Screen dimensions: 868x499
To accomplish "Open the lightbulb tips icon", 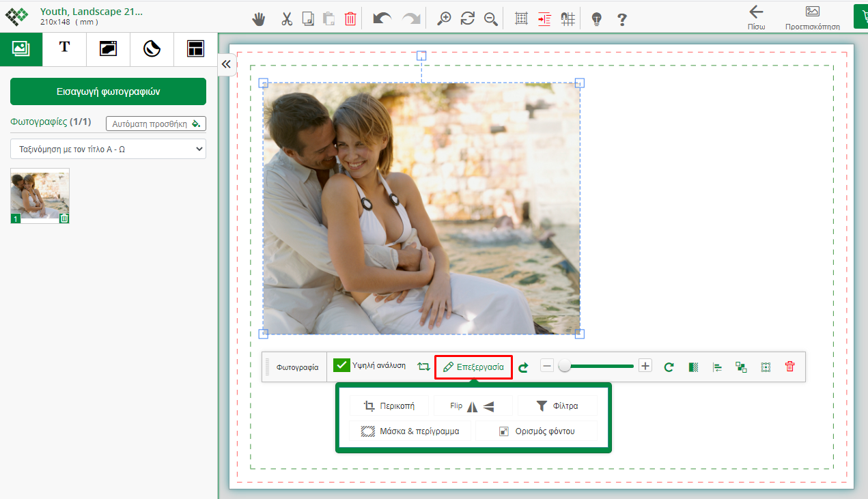I will (596, 19).
